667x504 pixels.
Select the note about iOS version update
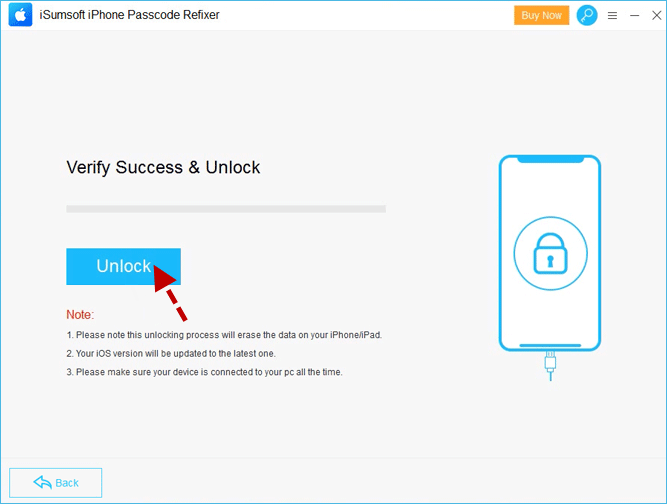coord(171,353)
